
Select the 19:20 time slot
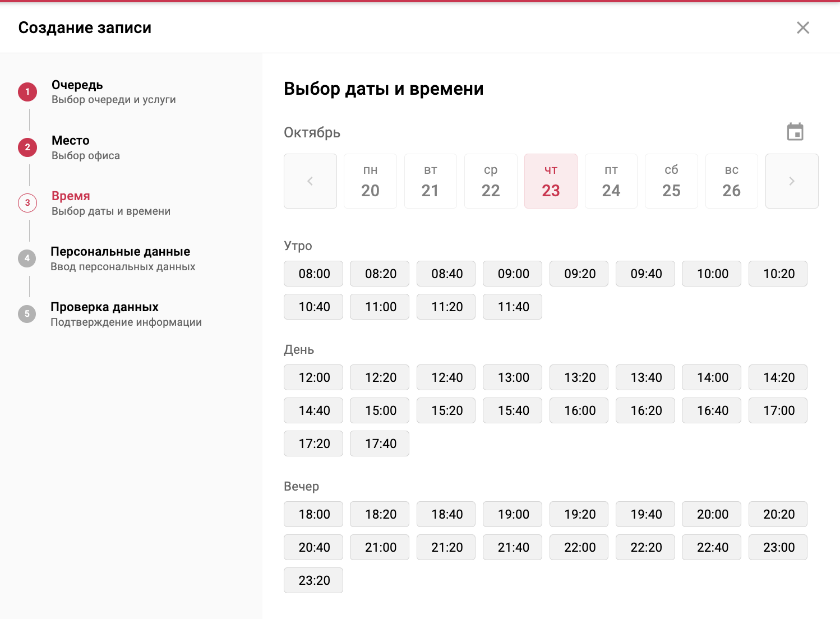pyautogui.click(x=579, y=514)
